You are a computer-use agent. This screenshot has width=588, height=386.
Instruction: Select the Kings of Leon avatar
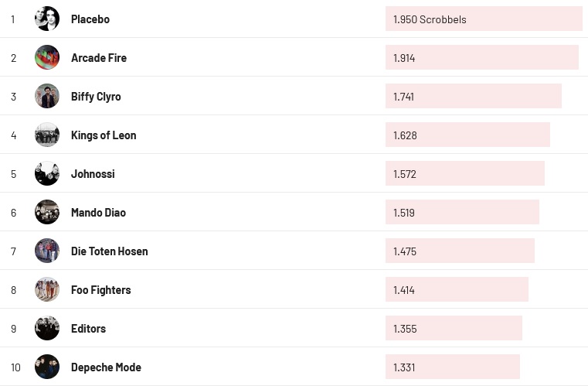[x=47, y=135]
